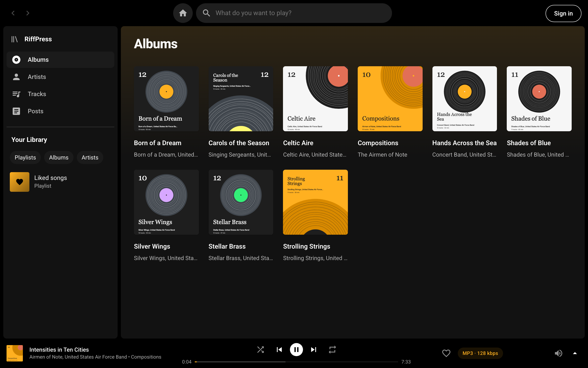Open the Carols of the Season album cover
This screenshot has height=368, width=588.
tap(241, 99)
